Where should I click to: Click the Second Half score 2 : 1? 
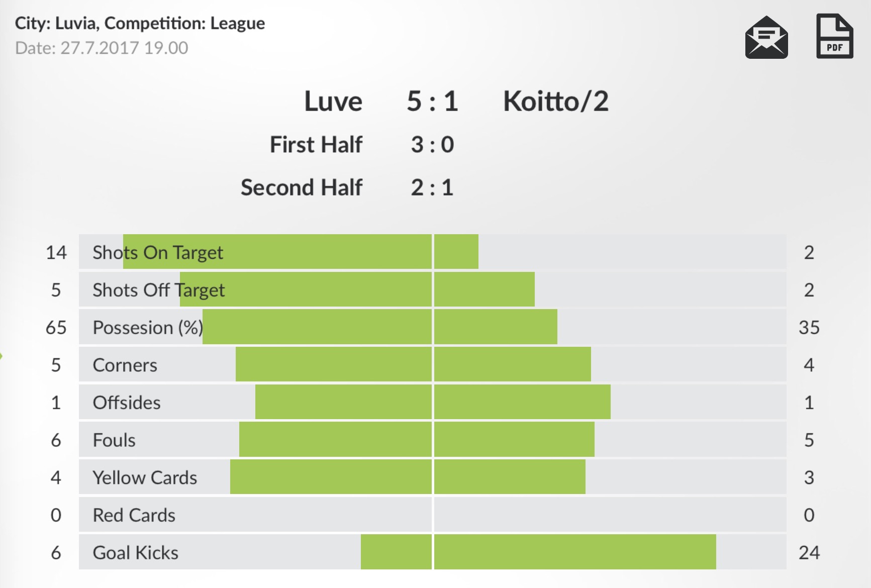pyautogui.click(x=432, y=188)
